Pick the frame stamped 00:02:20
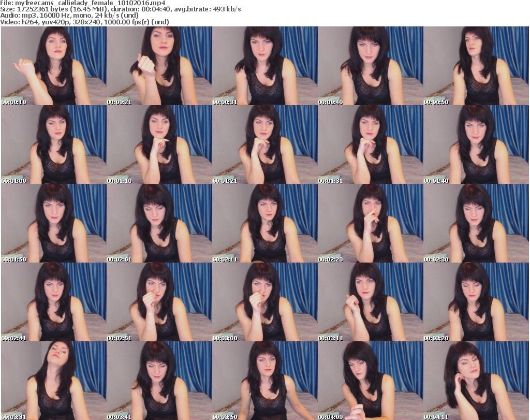530x420 pixels. (371, 223)
